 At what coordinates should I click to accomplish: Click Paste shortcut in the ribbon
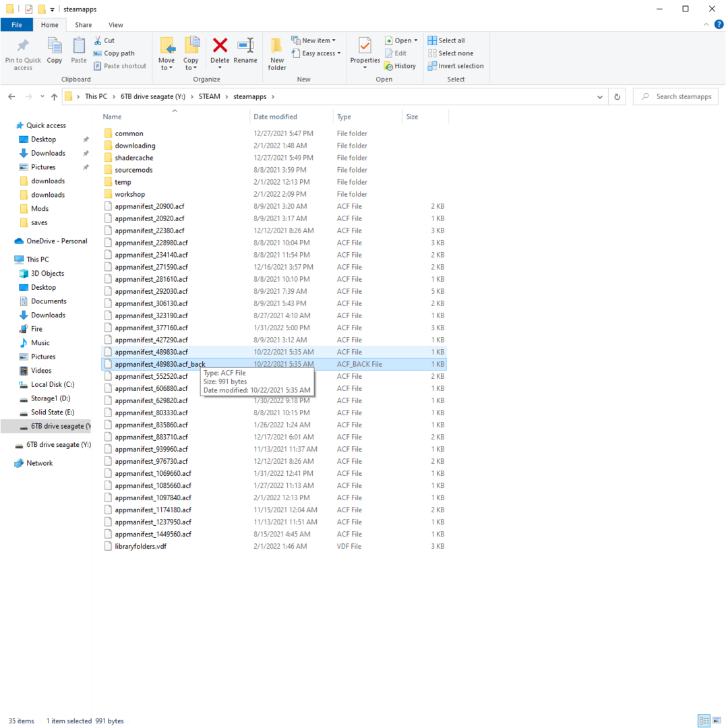tap(120, 66)
